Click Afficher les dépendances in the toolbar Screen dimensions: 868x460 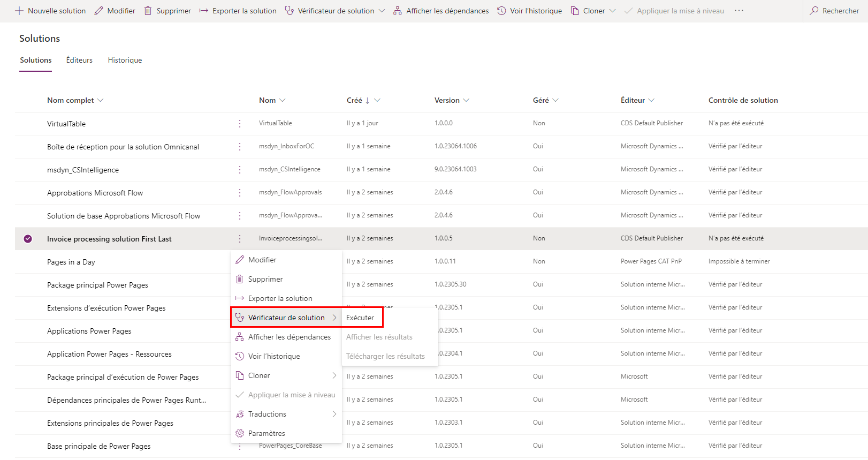tap(447, 11)
